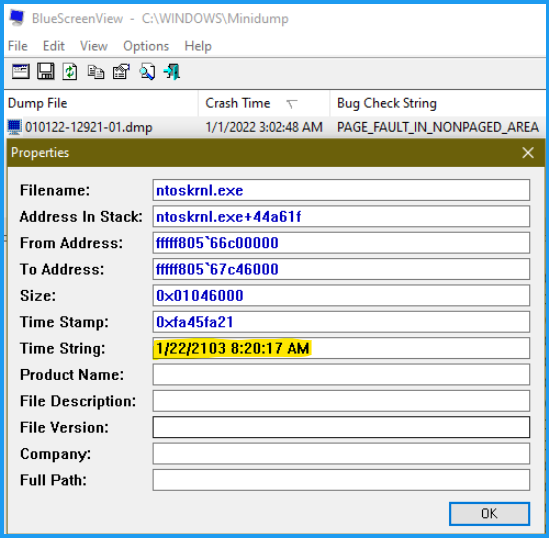Sort by the Crash Time column header
The width and height of the screenshot is (549, 538).
tap(264, 103)
